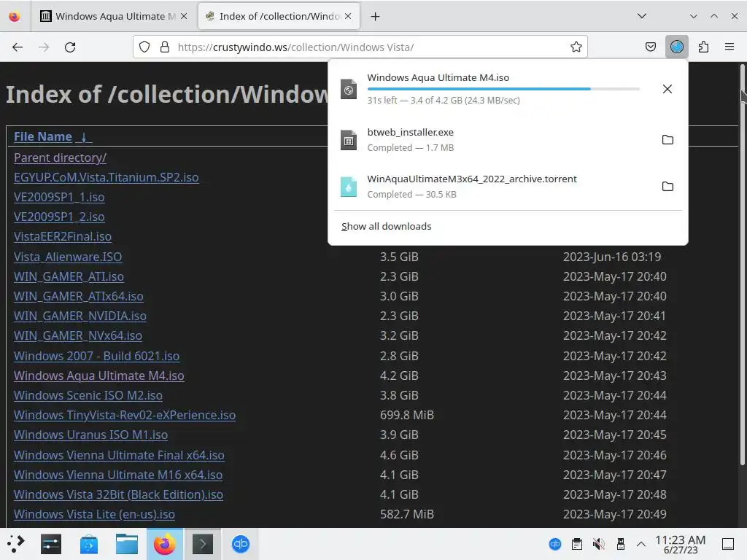Open the clipboard tray icon
Image resolution: width=747 pixels, height=560 pixels.
[577, 544]
